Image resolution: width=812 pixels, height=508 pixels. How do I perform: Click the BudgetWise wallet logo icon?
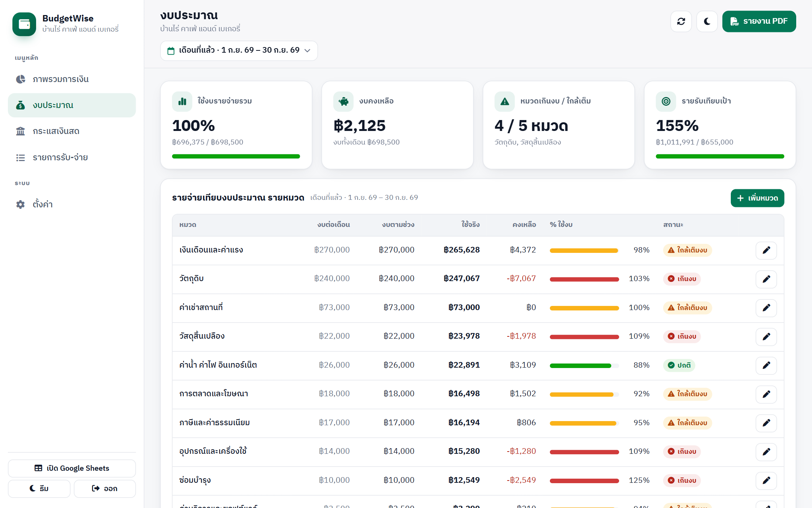[24, 24]
